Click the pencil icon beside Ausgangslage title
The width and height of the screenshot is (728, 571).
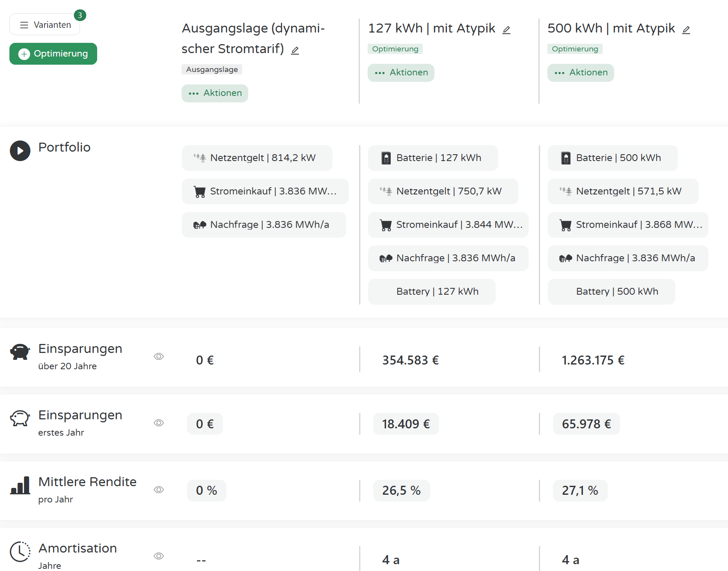295,51
